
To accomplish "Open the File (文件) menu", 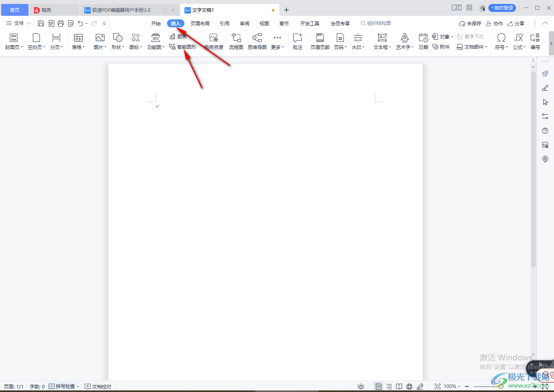I will coord(18,23).
